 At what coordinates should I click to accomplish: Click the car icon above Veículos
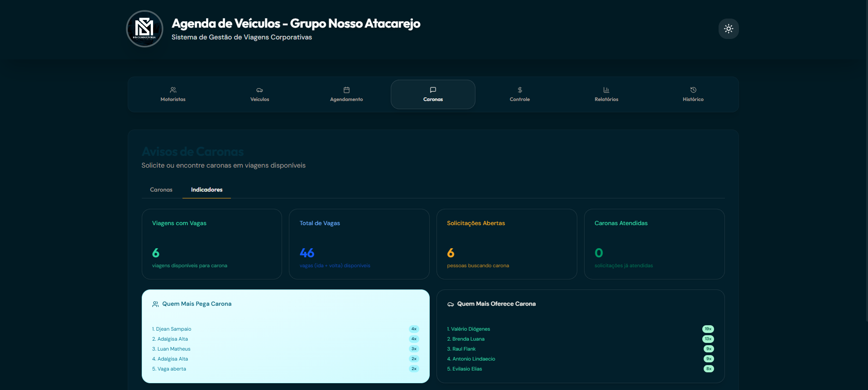pos(259,90)
